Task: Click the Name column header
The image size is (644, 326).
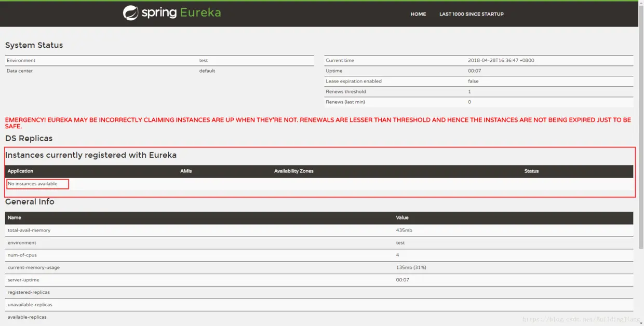Action: [14, 218]
